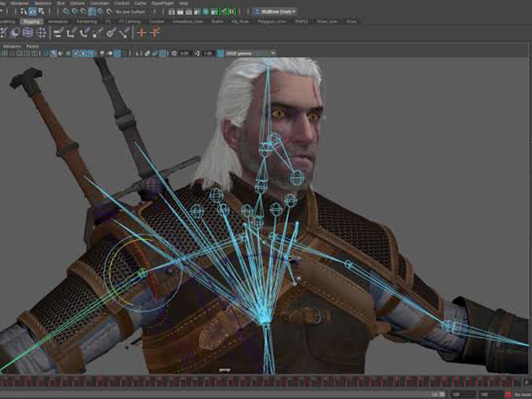The image size is (532, 399).
Task: Toggle use default material half-moon icon
Action: [61, 54]
